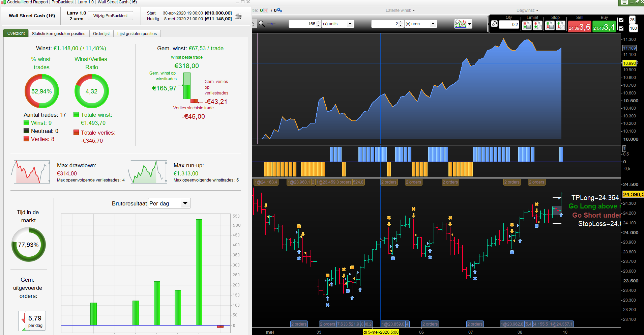
Task: Switch to the Overzicht tab
Action: 16,33
